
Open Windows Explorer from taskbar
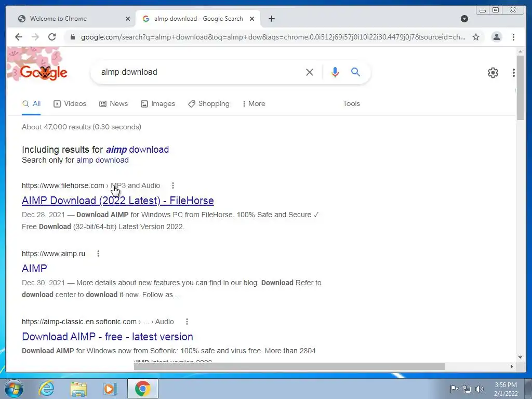(x=78, y=389)
